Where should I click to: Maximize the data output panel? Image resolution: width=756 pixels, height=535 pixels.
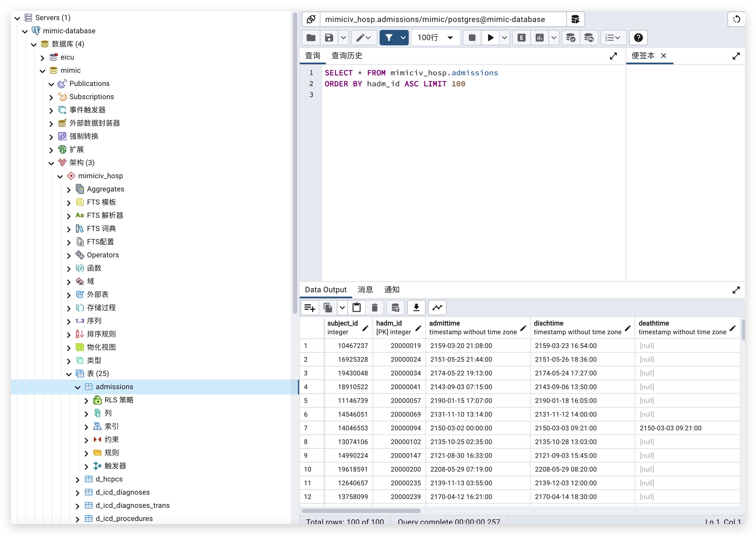click(736, 290)
